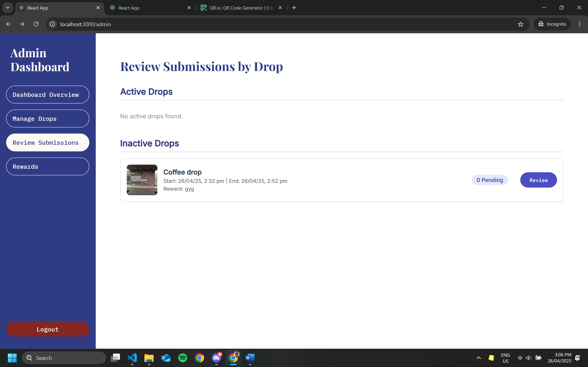Viewport: 588px width, 367px height.
Task: Open Chrome three-dot menu
Action: click(x=579, y=24)
